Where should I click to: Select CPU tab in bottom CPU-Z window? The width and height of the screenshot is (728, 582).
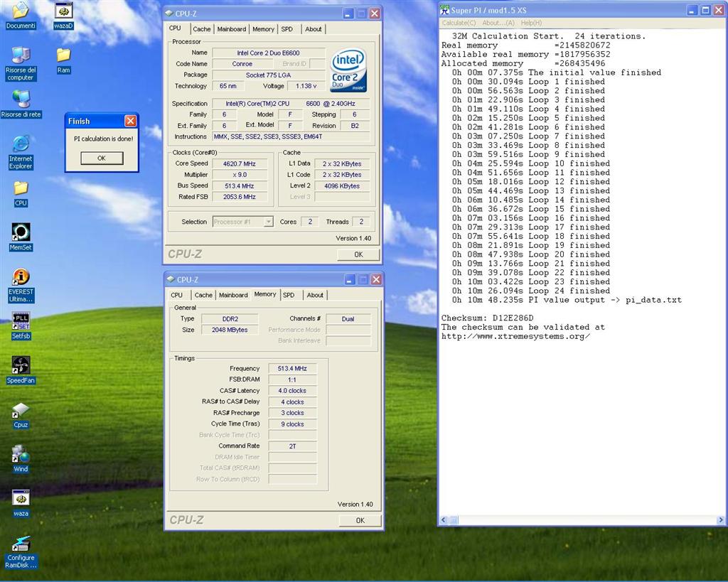[176, 295]
